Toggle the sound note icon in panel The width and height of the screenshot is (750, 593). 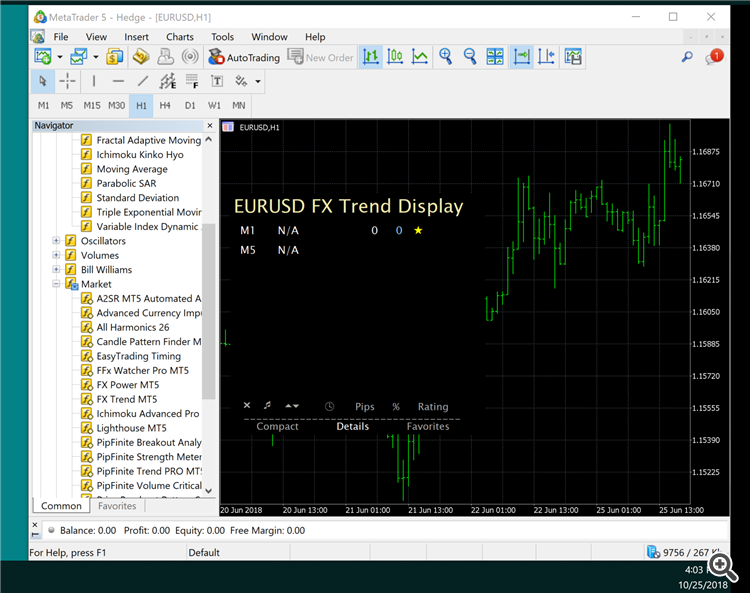tap(267, 406)
